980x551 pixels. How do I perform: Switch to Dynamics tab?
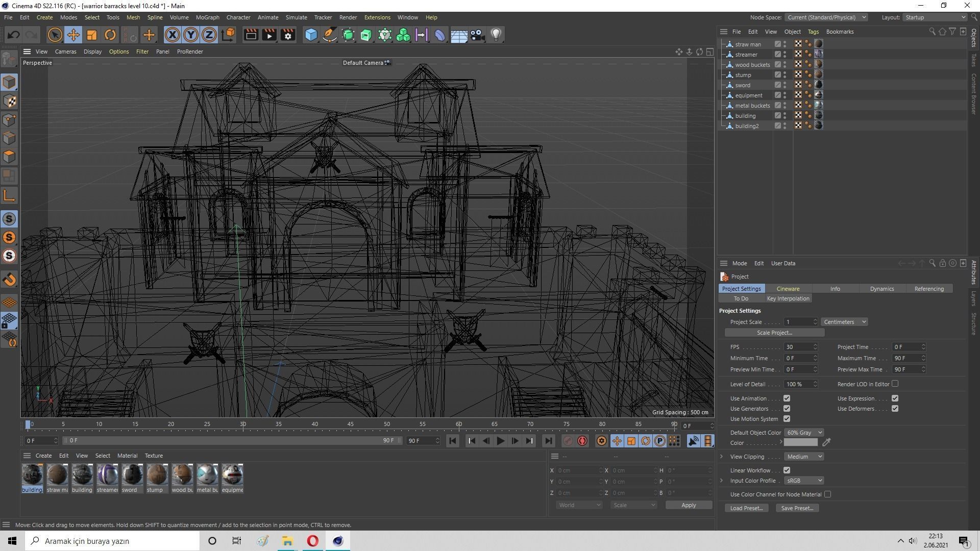pos(881,289)
